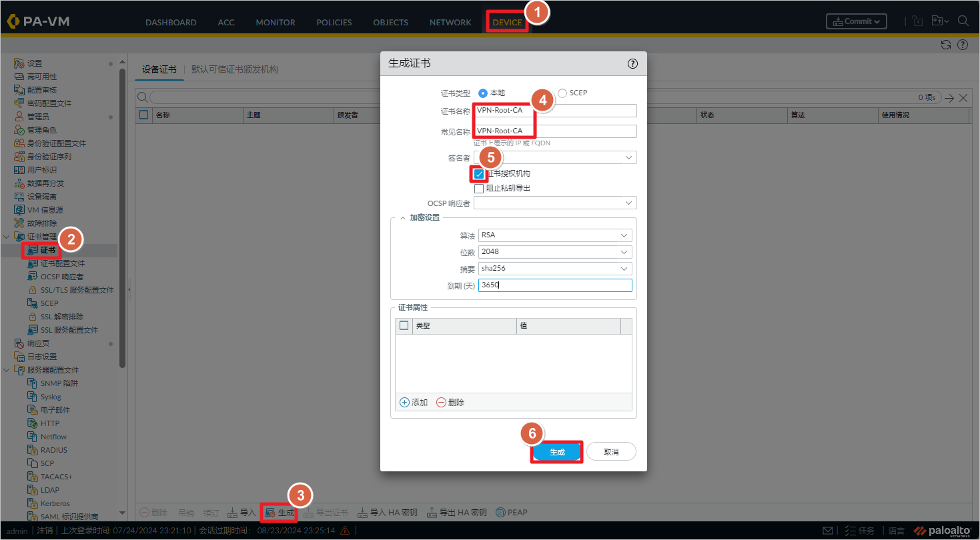
Task: Click the config lock icon in header
Action: point(917,21)
